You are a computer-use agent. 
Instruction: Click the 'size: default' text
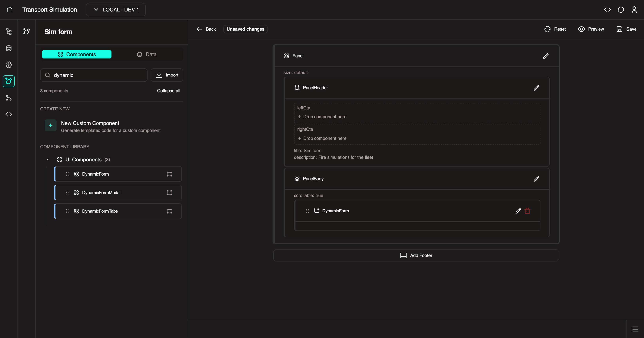[295, 73]
